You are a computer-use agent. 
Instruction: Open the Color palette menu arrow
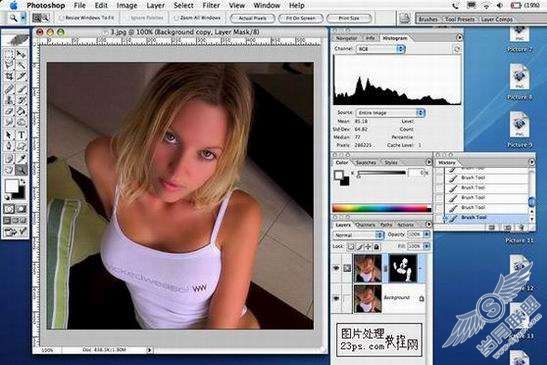(429, 162)
